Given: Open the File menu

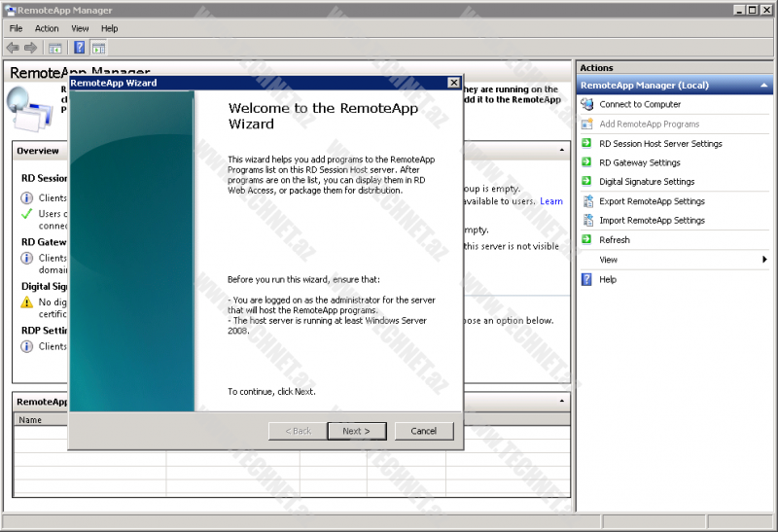Looking at the screenshot, I should coord(17,28).
